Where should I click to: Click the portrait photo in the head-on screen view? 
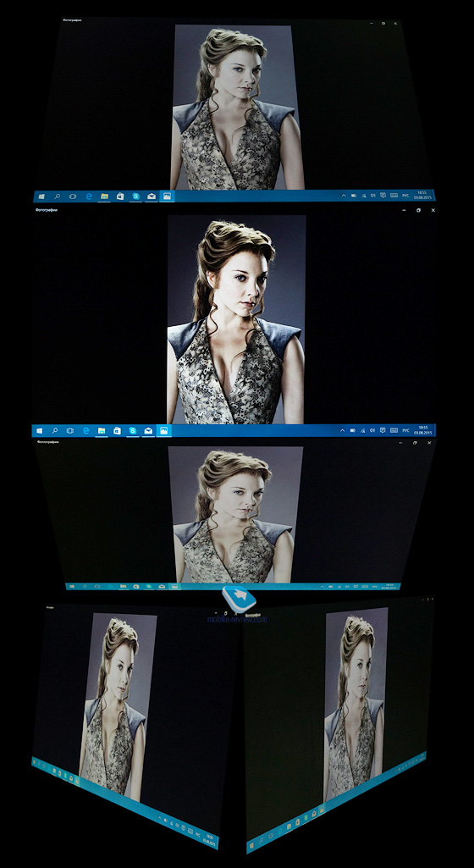[x=236, y=319]
